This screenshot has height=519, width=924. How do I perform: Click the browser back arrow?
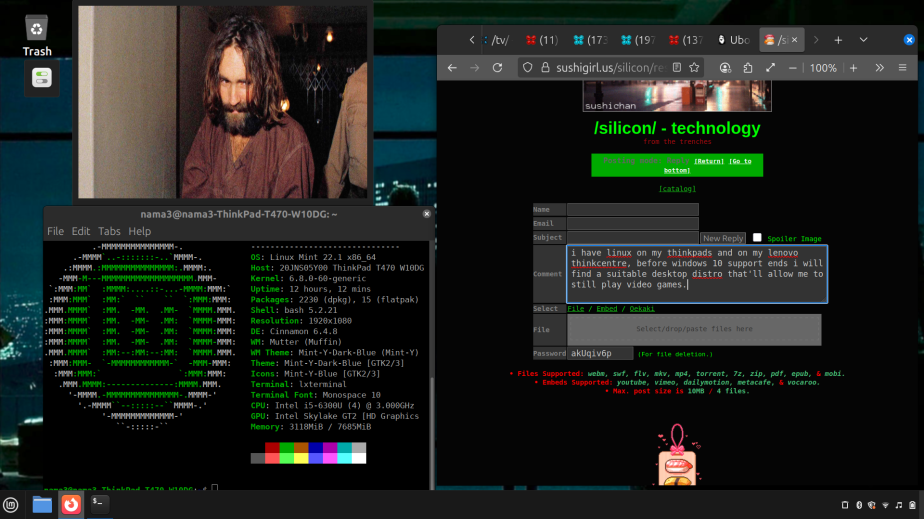(x=452, y=68)
